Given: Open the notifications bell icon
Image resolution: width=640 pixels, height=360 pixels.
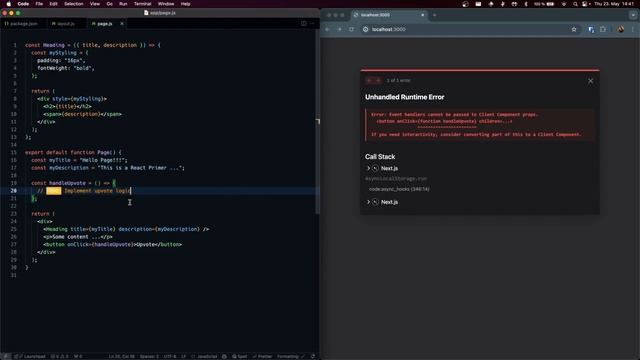Looking at the screenshot, I should pos(313,356).
